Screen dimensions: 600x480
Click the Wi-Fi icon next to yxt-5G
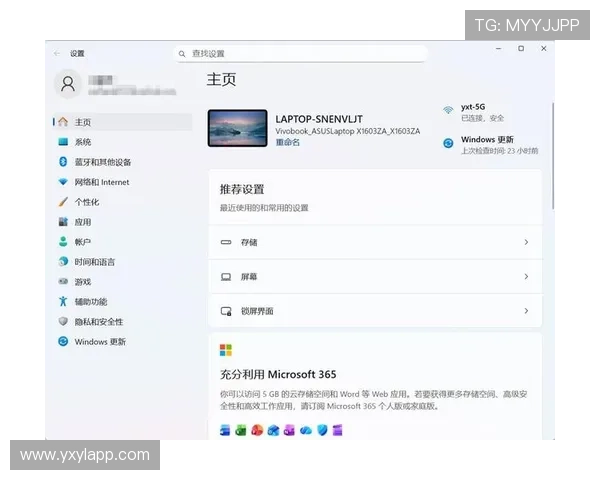click(x=448, y=111)
